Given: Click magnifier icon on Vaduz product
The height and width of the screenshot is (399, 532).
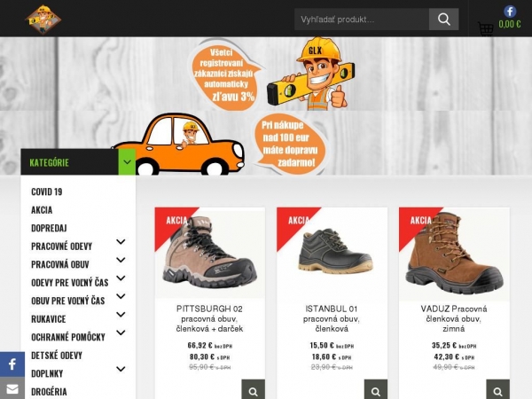Looking at the screenshot, I should 497,390.
